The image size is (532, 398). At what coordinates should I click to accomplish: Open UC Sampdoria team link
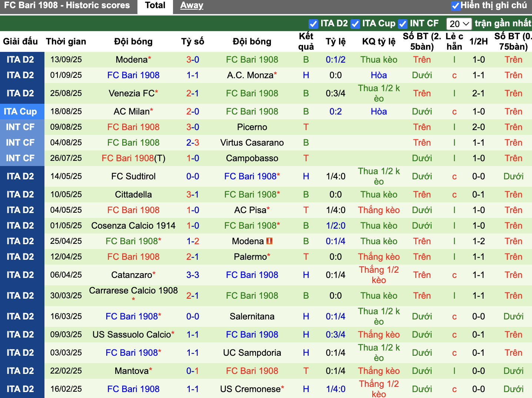[252, 353]
